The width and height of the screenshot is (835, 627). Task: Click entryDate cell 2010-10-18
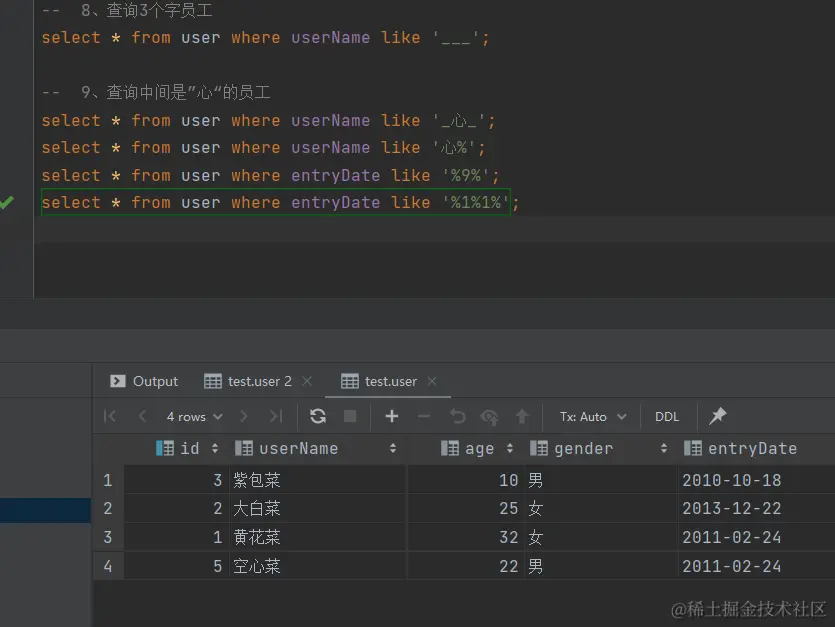click(756, 481)
